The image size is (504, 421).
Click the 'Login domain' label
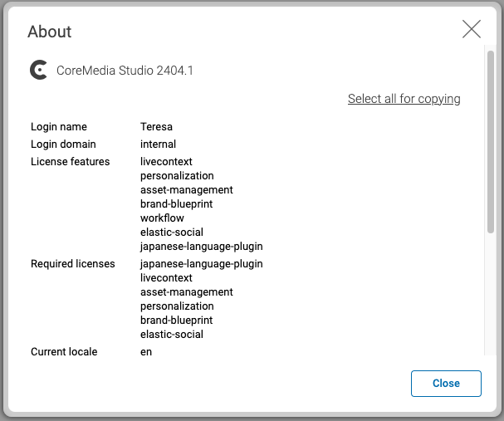click(63, 144)
